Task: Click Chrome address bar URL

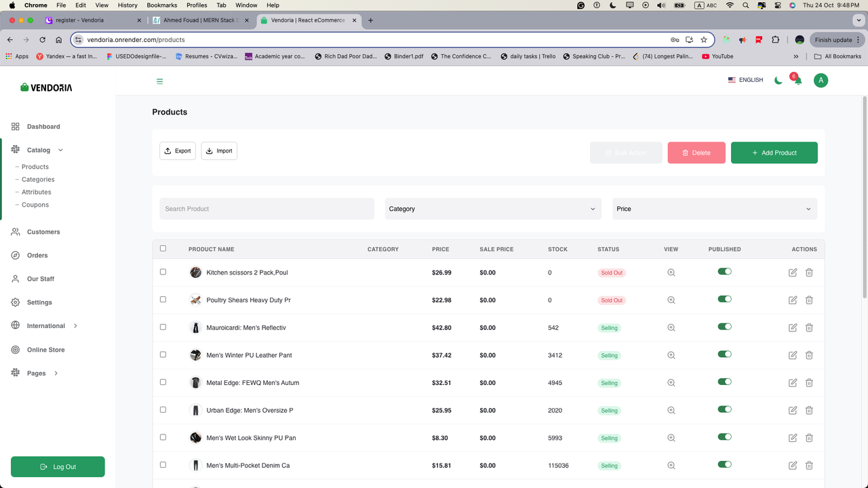Action: coord(136,40)
